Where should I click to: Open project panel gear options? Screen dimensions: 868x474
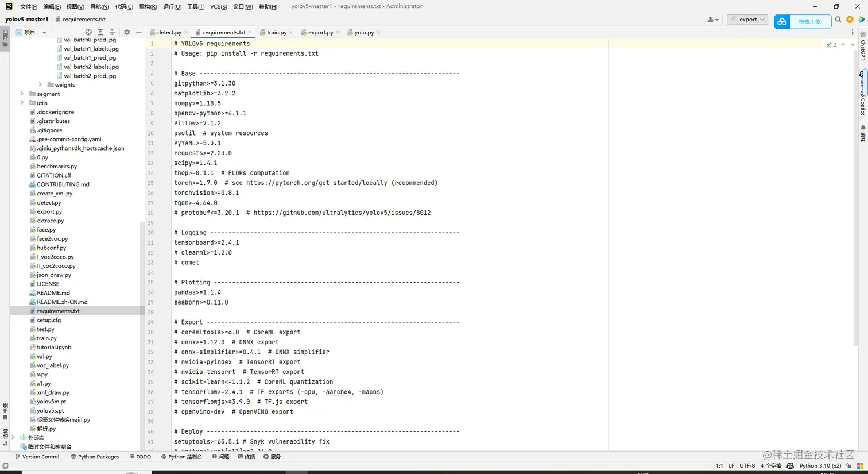point(127,32)
